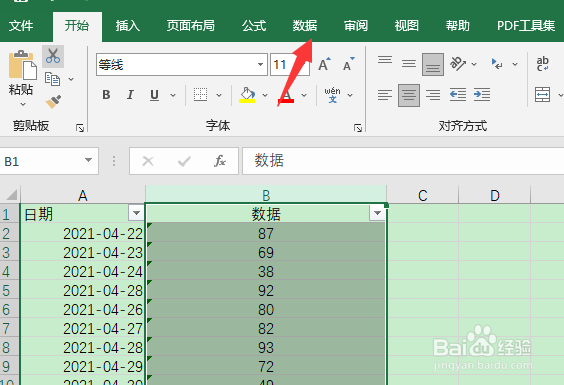Select column C header
Viewport: 564px width, 385px height.
423,195
